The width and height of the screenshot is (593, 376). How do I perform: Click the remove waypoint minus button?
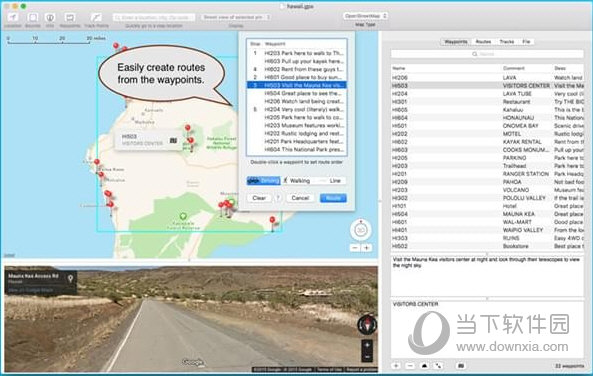pyautogui.click(x=410, y=366)
